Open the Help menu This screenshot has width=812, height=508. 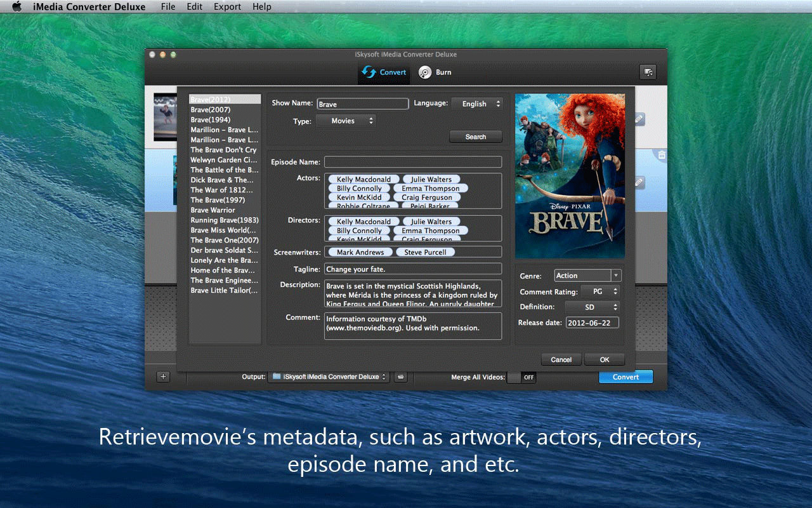point(261,6)
